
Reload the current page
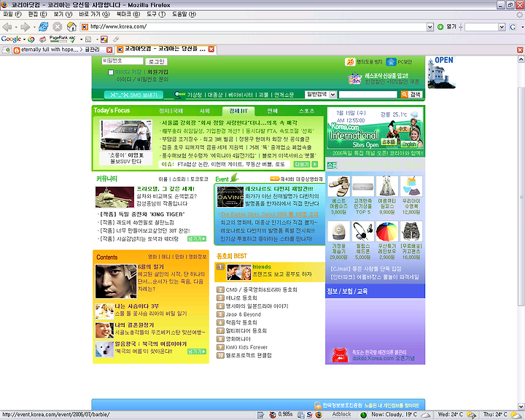click(43, 27)
